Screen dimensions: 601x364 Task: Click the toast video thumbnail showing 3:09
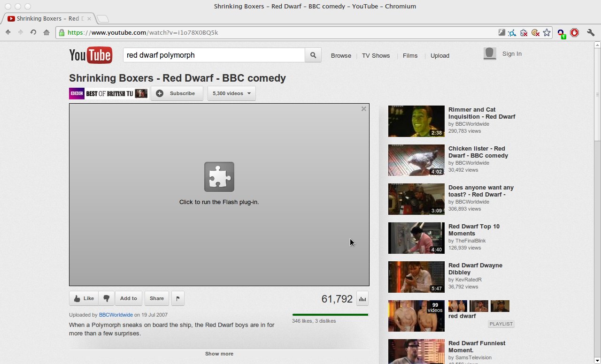[416, 199]
